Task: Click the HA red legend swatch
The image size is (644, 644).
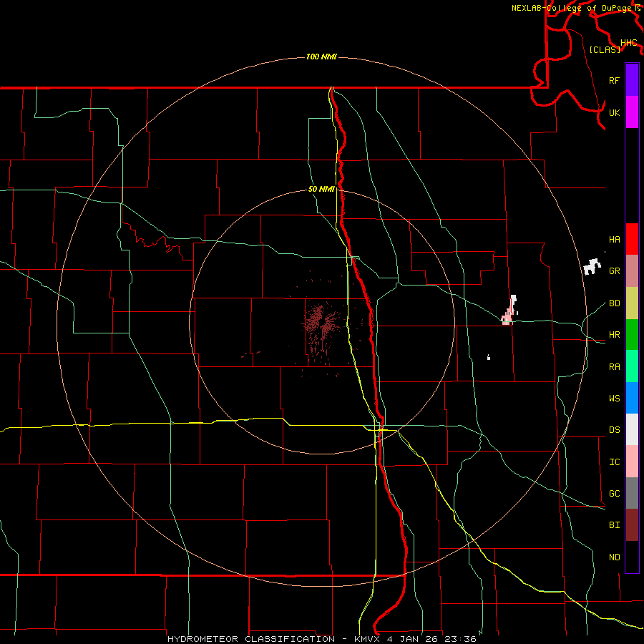Action: (x=632, y=239)
